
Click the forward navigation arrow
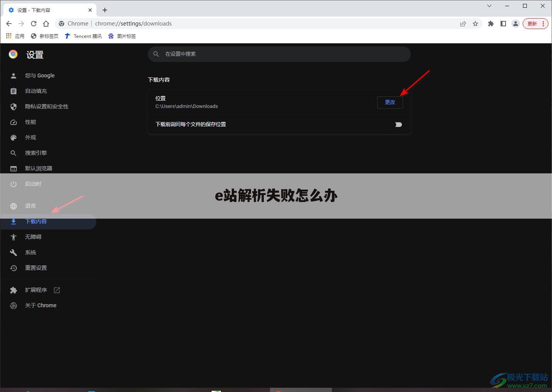(21, 24)
